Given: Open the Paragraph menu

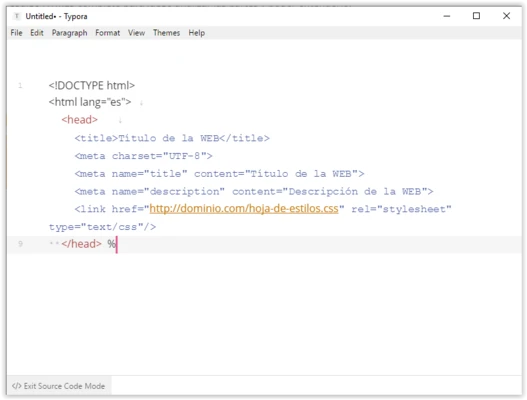Looking at the screenshot, I should [x=69, y=33].
